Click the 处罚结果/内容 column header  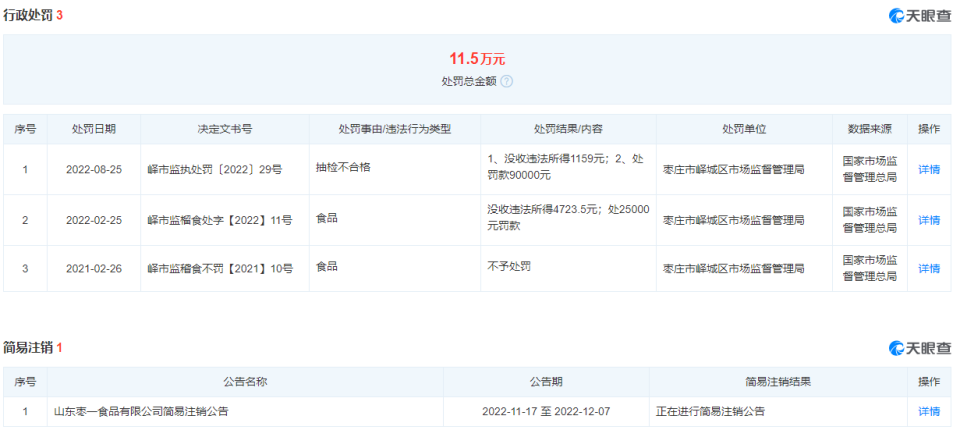[x=568, y=129]
